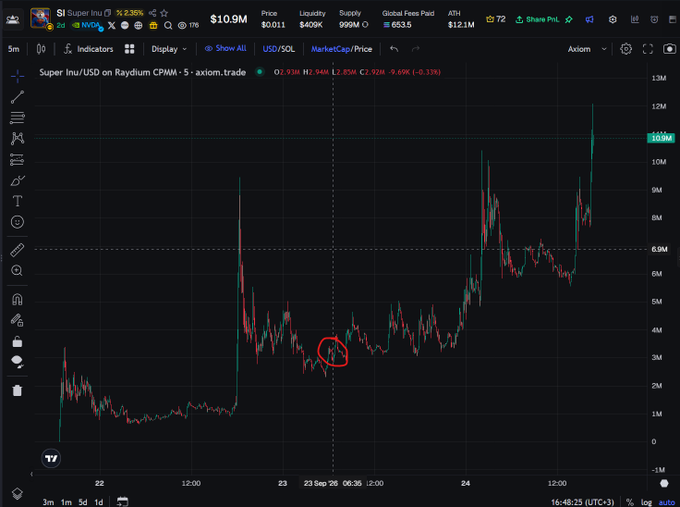680x507 pixels.
Task: Favorite the token with the star icon
Action: 164,13
